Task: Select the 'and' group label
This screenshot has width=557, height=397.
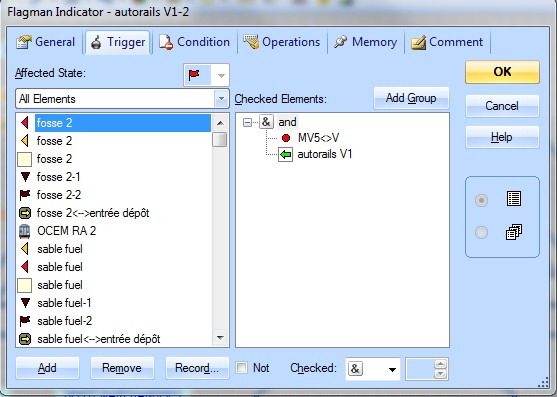Action: tap(287, 122)
